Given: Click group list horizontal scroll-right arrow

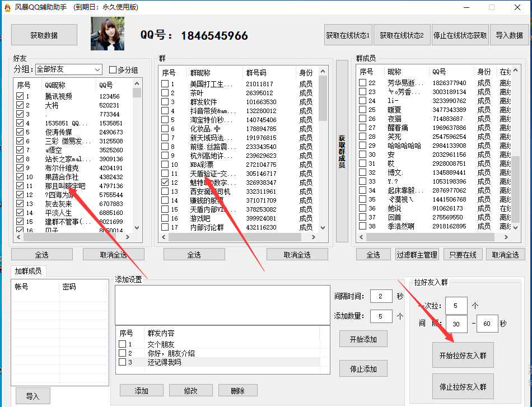Looking at the screenshot, I should point(314,237).
